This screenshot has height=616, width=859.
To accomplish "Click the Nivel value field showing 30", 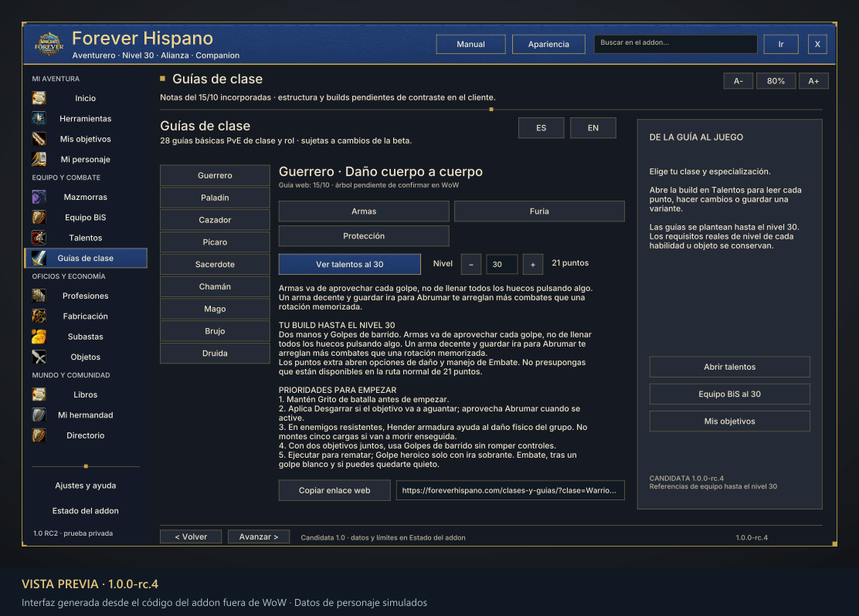I will click(502, 265).
